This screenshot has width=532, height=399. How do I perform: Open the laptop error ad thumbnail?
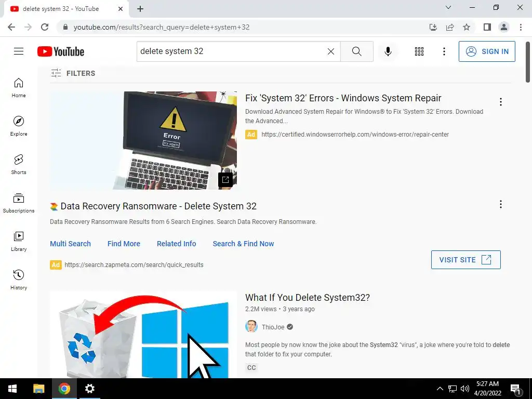coord(143,140)
